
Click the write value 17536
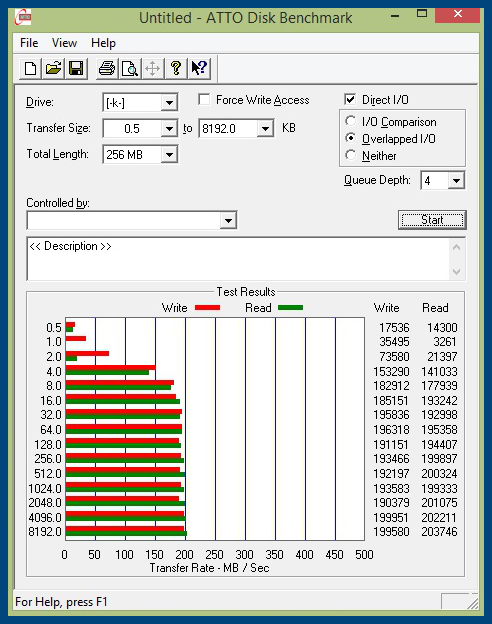pyautogui.click(x=394, y=328)
